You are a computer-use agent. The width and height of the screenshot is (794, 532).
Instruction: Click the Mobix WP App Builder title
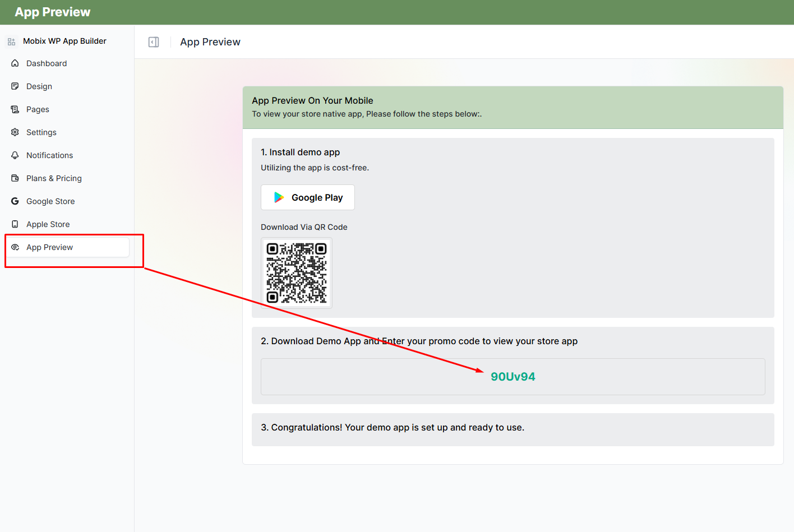[64, 41]
